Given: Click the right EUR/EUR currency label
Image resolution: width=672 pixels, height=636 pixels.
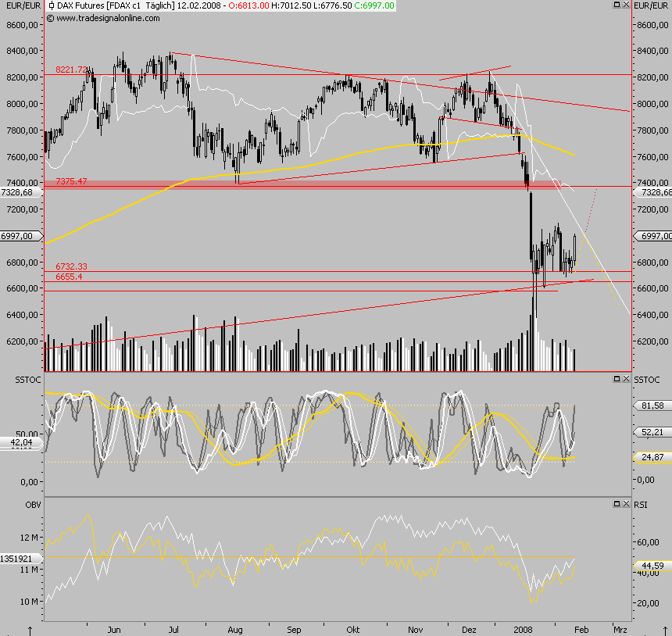Looking at the screenshot, I should pos(651,5).
